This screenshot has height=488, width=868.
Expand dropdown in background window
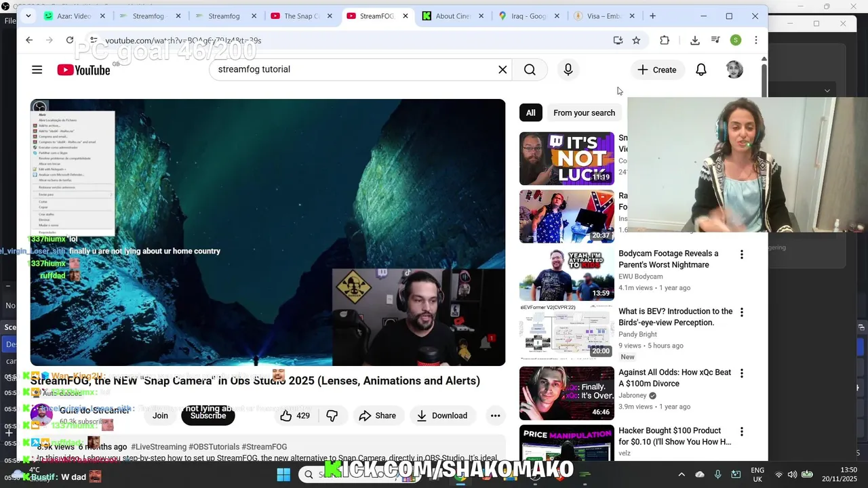pyautogui.click(x=827, y=90)
